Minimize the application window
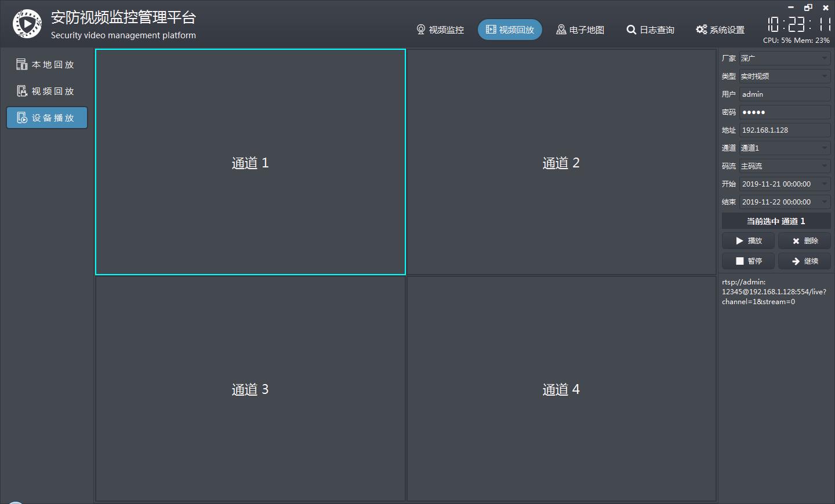Screen dimensions: 835x504 tap(790, 8)
